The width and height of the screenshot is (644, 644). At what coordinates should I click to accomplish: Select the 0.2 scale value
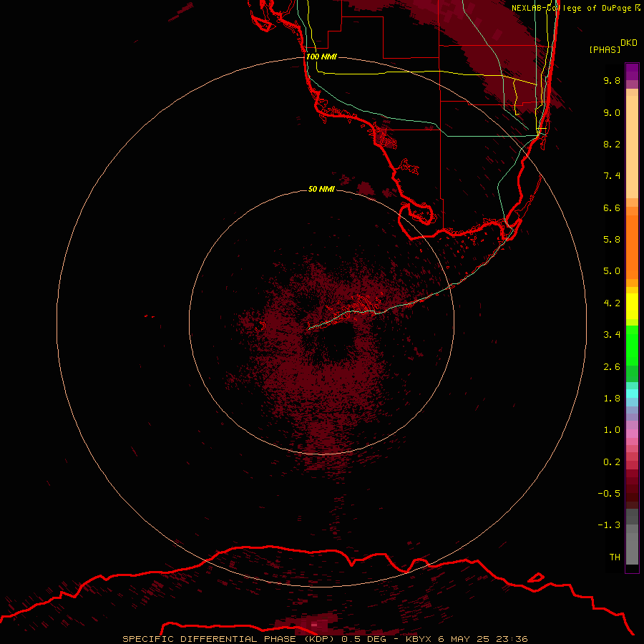click(x=612, y=462)
